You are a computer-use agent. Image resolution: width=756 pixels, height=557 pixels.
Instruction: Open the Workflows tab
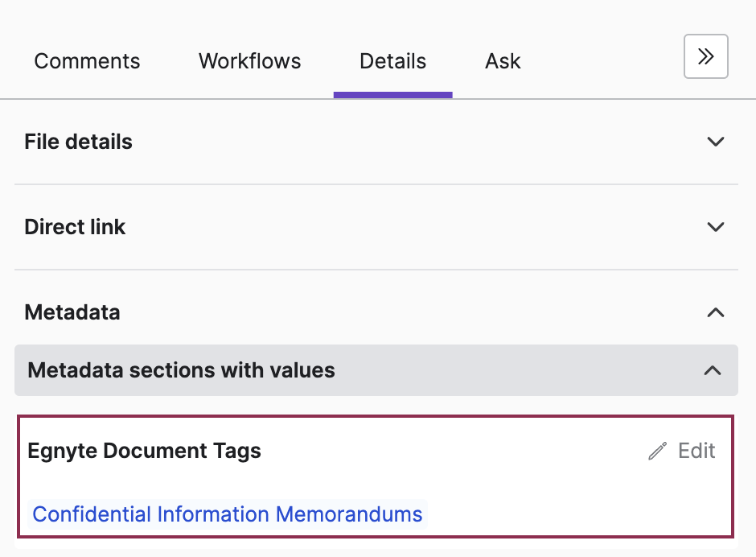click(x=250, y=61)
